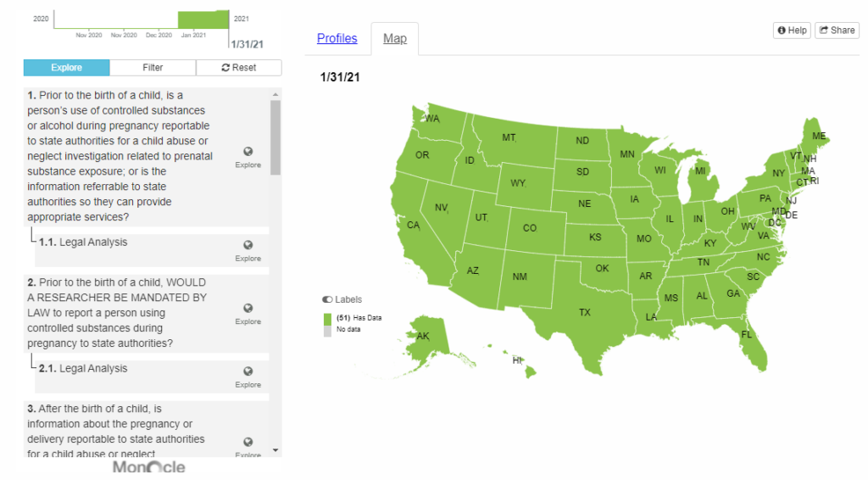Click the Reset button with refresh icon
Image resolution: width=868 pixels, height=480 pixels.
coord(238,68)
